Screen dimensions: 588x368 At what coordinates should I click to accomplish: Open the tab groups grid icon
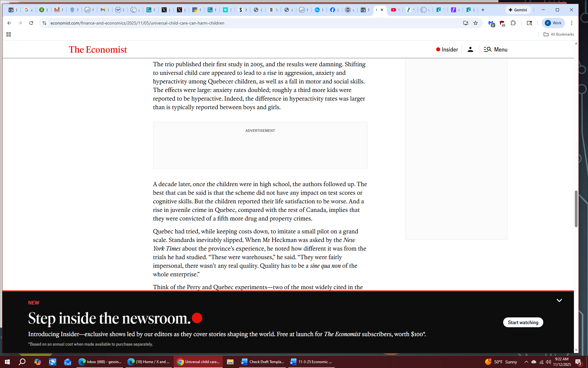coord(9,34)
